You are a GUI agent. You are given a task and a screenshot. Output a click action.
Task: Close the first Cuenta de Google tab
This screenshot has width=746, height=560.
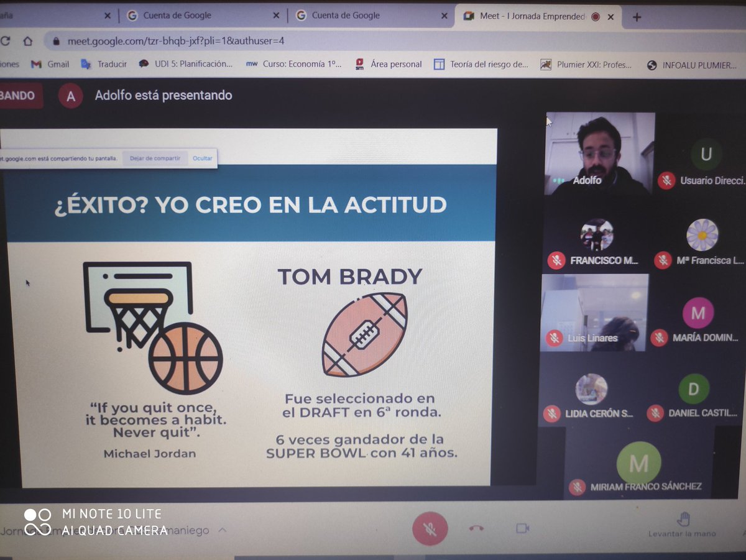click(x=275, y=16)
